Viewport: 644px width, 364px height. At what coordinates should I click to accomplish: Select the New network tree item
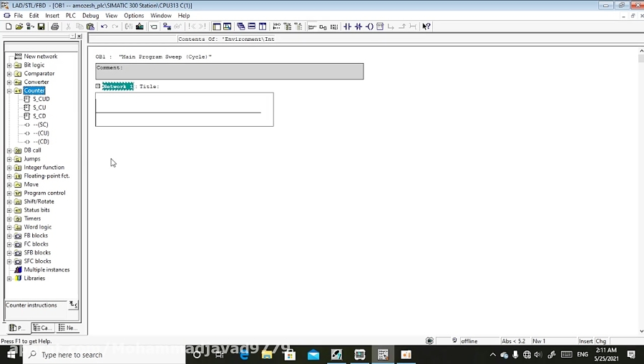pos(40,56)
